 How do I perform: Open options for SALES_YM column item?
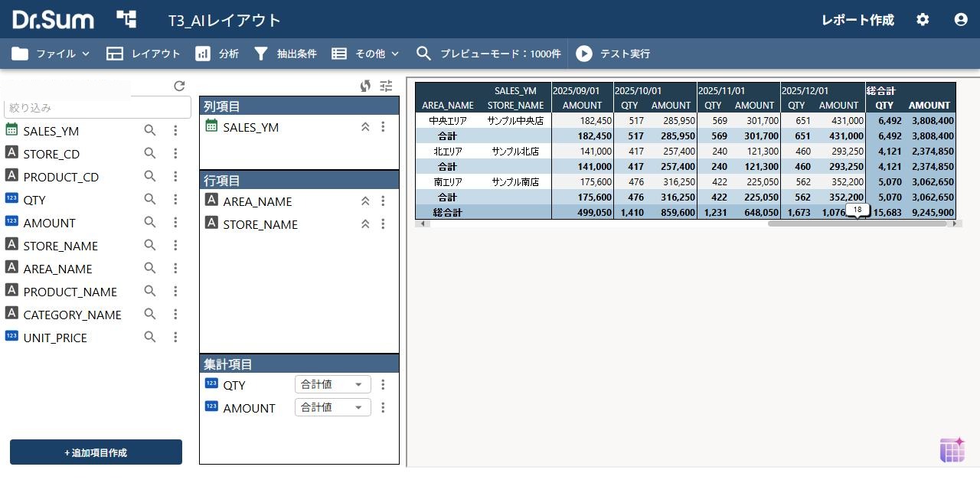pyautogui.click(x=383, y=127)
